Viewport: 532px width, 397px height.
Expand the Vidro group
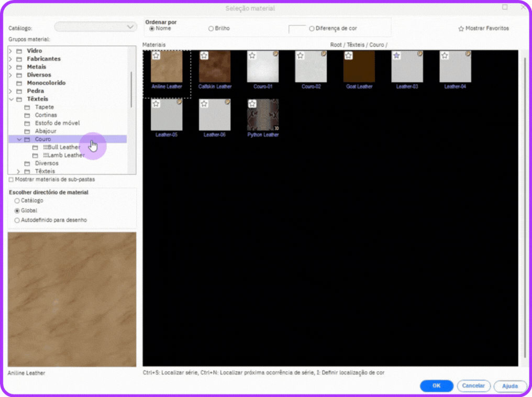(10, 51)
